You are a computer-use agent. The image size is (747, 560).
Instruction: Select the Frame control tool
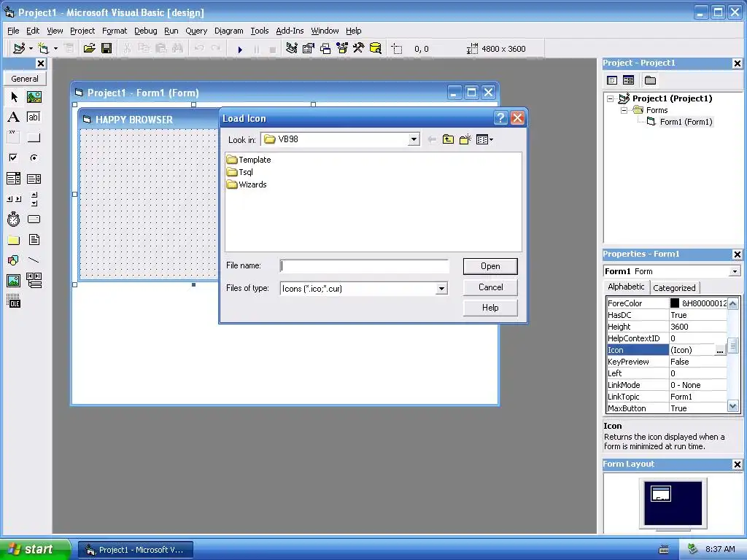14,138
